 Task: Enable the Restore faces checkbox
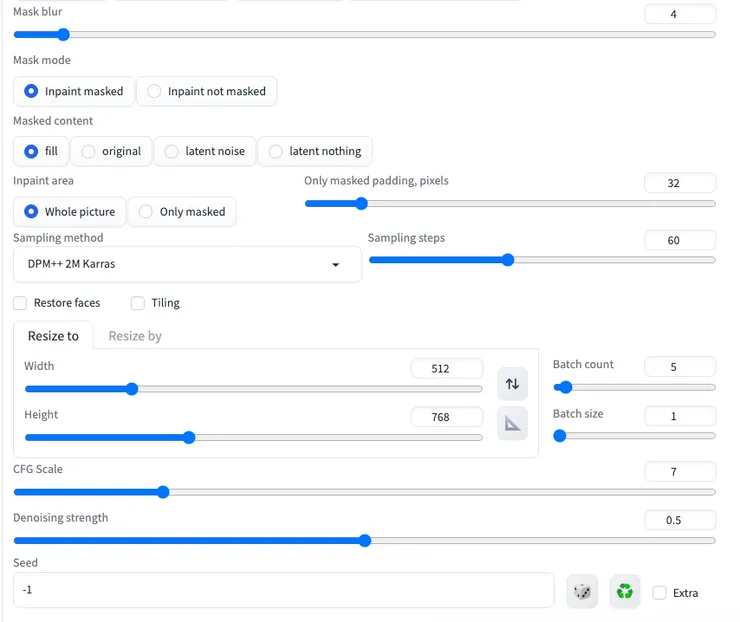[20, 303]
